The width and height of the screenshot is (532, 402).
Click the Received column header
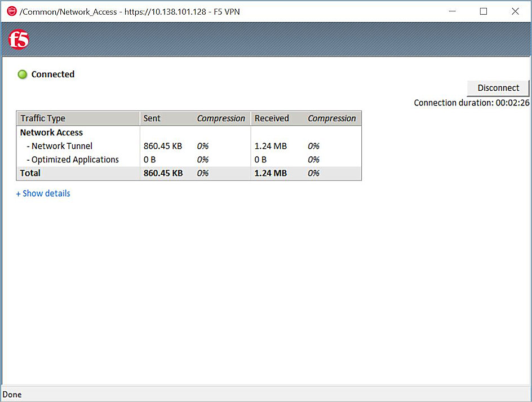point(272,118)
